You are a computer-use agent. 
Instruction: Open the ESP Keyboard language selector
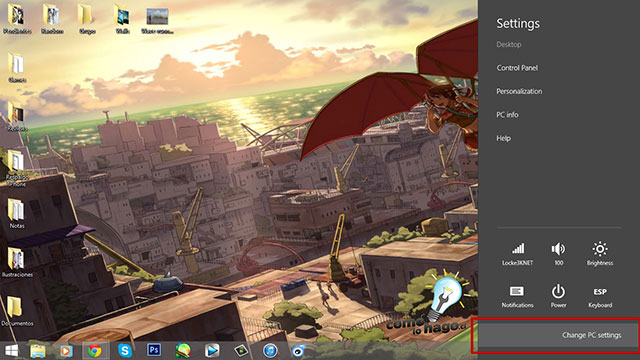600,297
